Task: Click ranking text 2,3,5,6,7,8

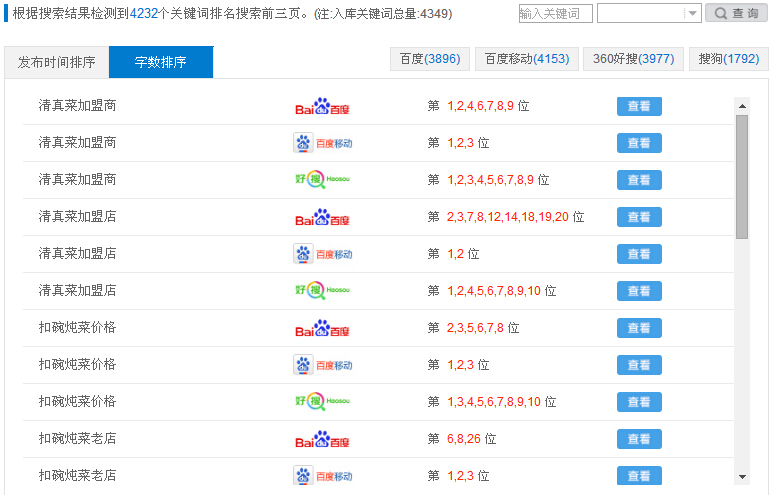Action: click(475, 328)
